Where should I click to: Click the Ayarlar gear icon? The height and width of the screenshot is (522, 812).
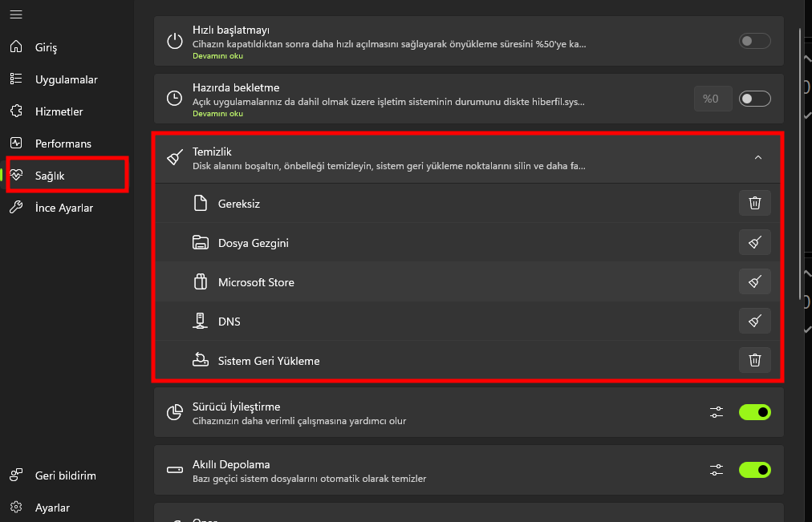pyautogui.click(x=16, y=507)
